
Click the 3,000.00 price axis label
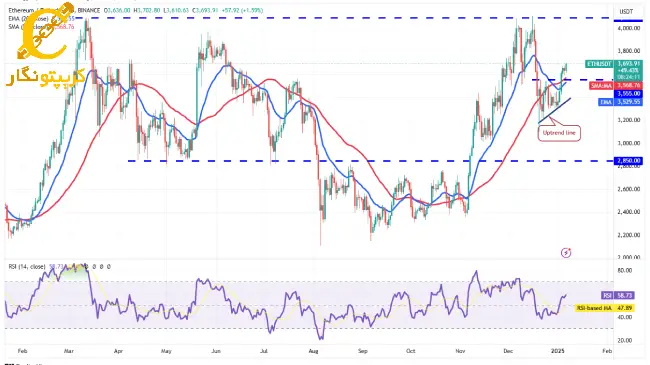(x=629, y=143)
